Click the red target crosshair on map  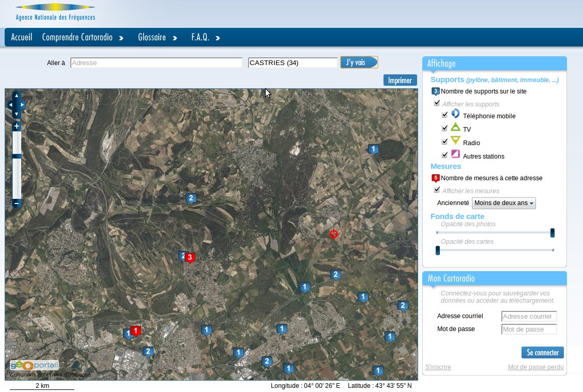coord(333,234)
